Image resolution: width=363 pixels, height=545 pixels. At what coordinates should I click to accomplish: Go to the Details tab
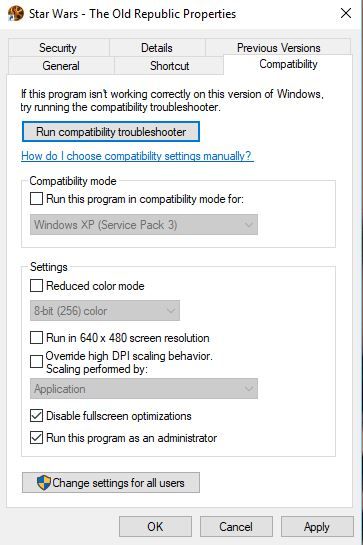(x=157, y=48)
